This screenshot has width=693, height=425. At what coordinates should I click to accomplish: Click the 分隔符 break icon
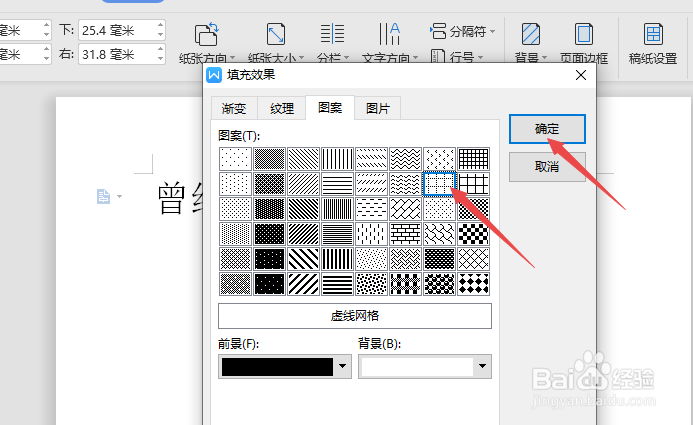[x=438, y=31]
